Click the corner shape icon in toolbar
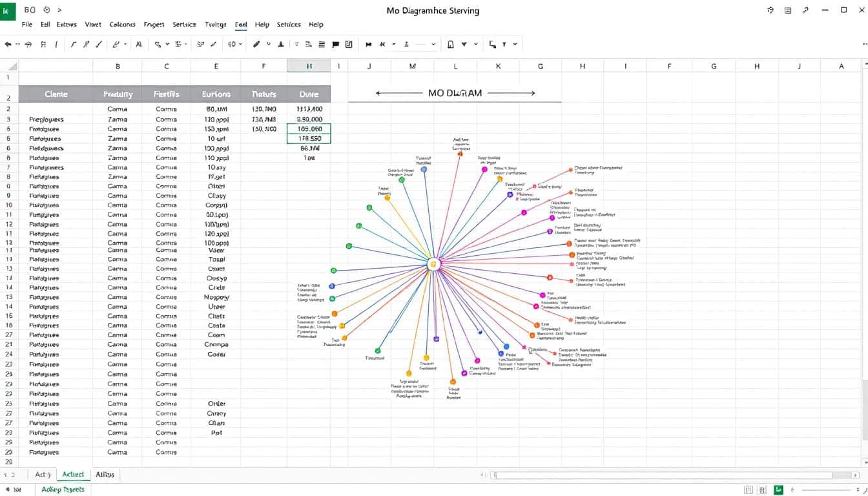This screenshot has height=496, width=868. [493, 45]
